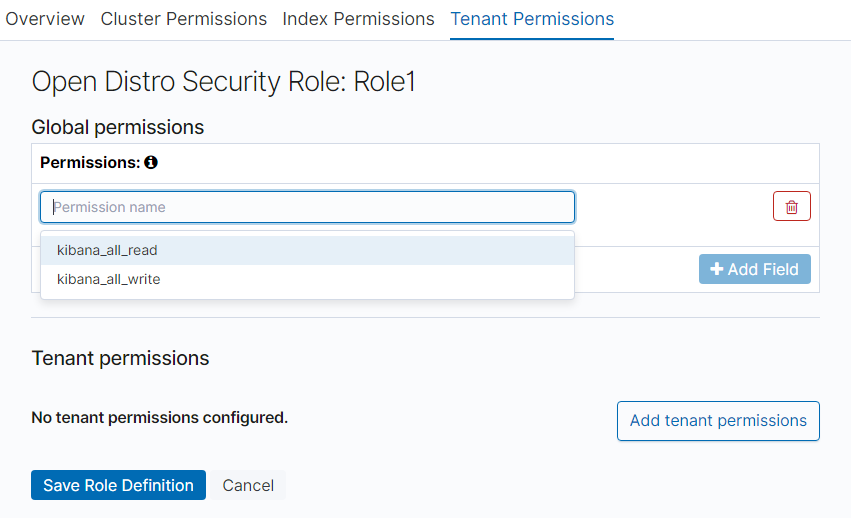Click the divider line above Tenant permissions
851x518 pixels.
(x=425, y=318)
